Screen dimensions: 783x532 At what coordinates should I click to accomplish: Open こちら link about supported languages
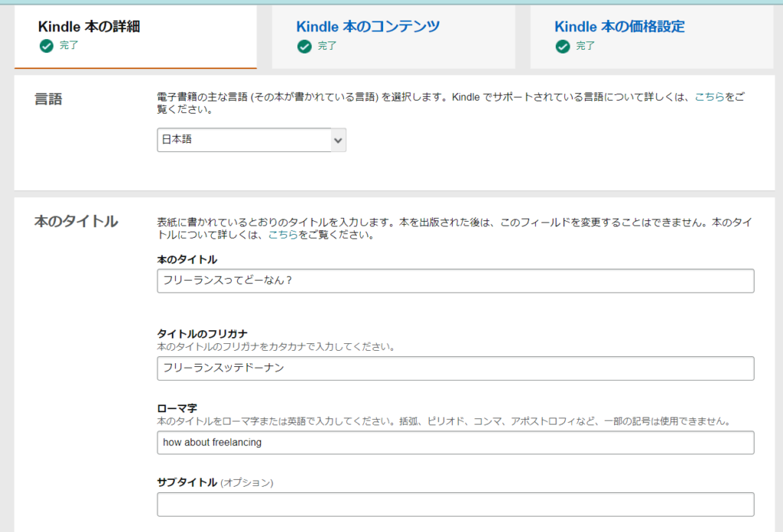[709, 97]
